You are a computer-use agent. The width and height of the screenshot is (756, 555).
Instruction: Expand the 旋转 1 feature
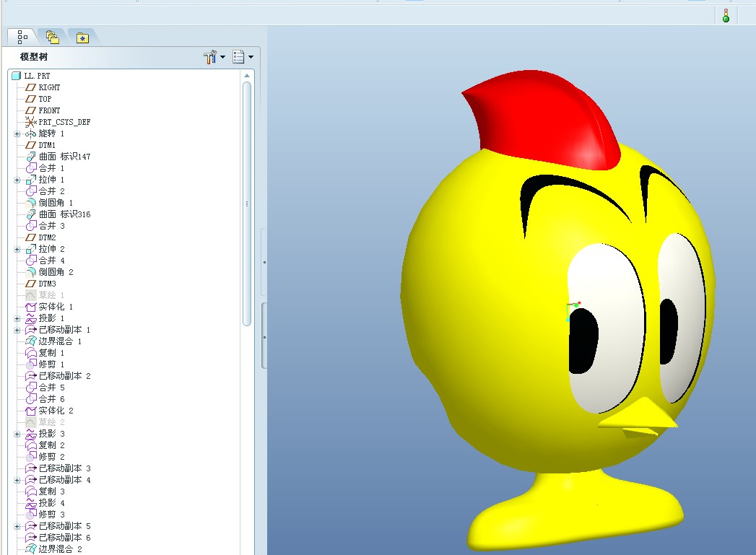17,134
